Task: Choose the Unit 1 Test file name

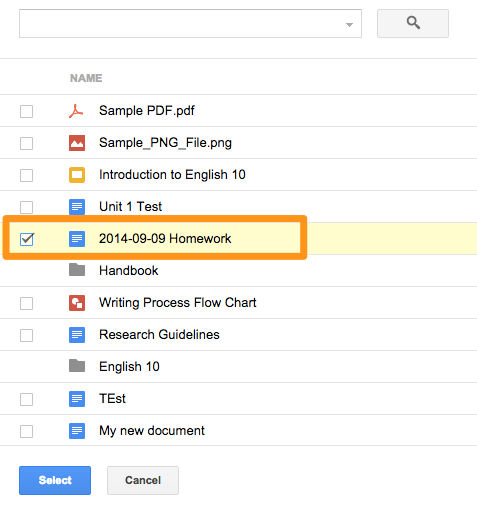Action: click(131, 207)
